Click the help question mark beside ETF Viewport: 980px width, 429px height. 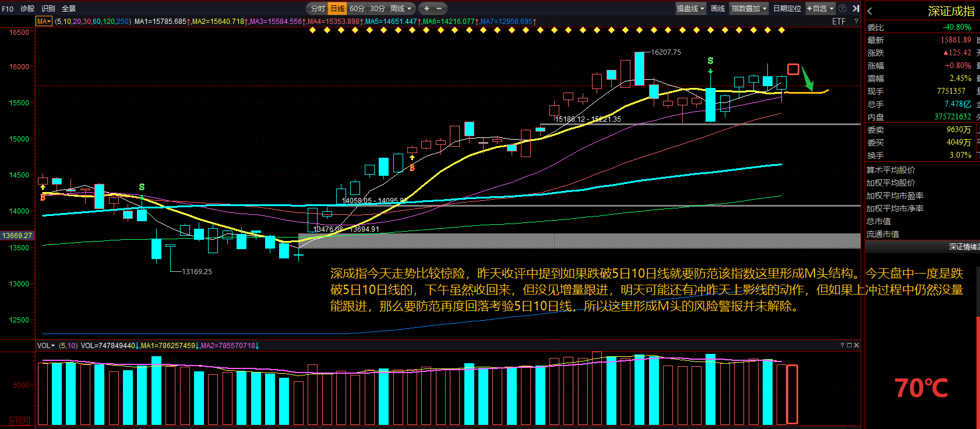856,21
